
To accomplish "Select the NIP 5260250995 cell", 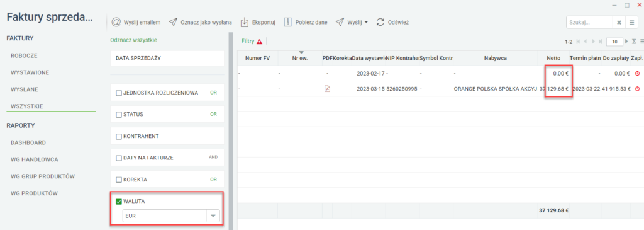I will click(x=402, y=88).
